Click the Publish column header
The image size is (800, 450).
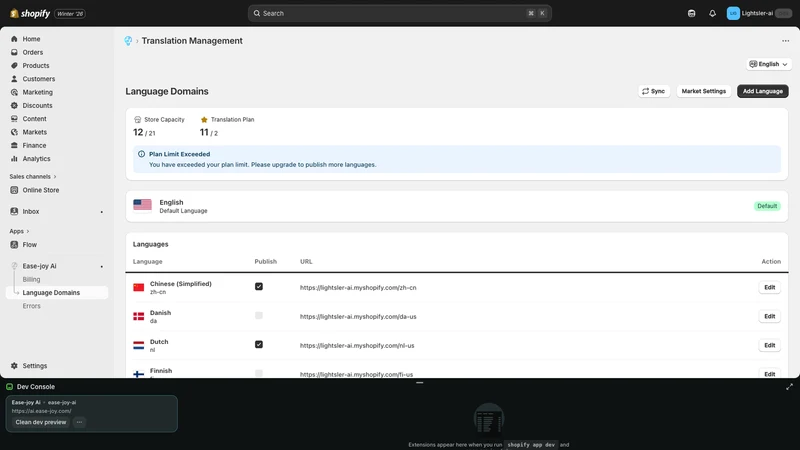(x=266, y=261)
